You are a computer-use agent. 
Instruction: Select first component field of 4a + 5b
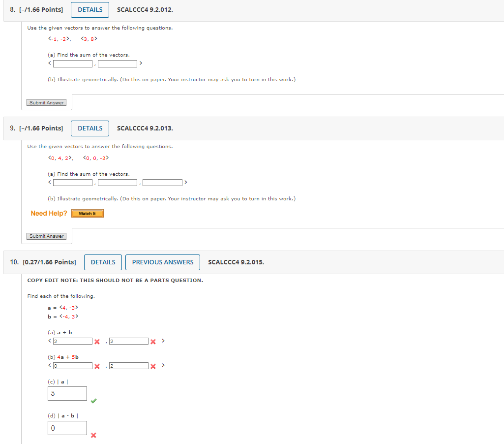click(x=73, y=366)
